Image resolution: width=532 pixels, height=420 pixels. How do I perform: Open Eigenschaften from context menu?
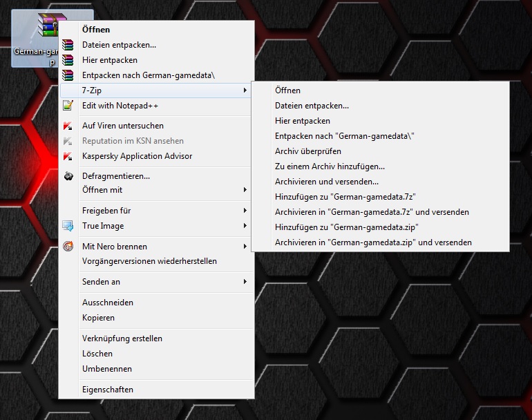click(156, 390)
